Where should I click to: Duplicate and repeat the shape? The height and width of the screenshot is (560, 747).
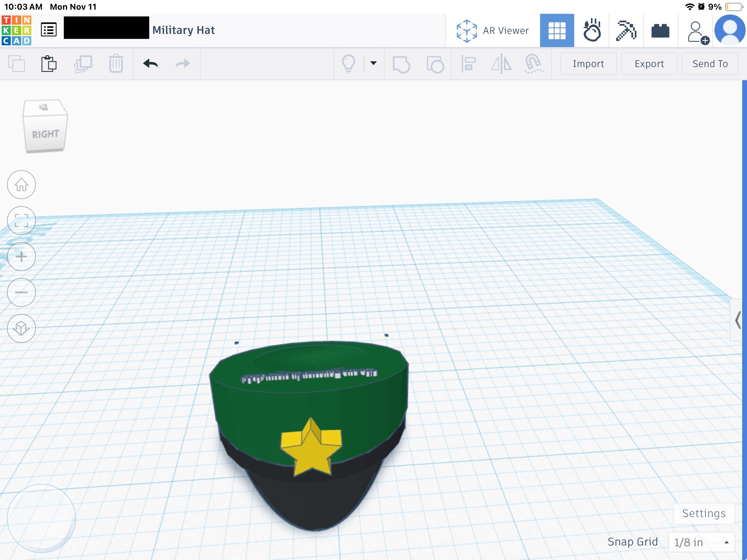click(x=83, y=64)
